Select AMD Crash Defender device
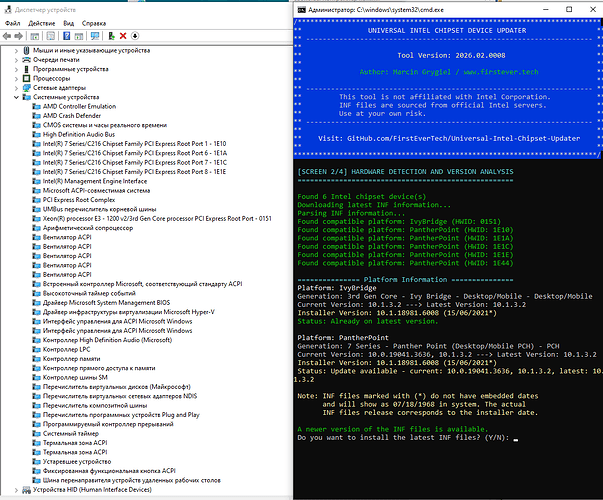Viewport: 603px width, 500px height. [x=72, y=116]
